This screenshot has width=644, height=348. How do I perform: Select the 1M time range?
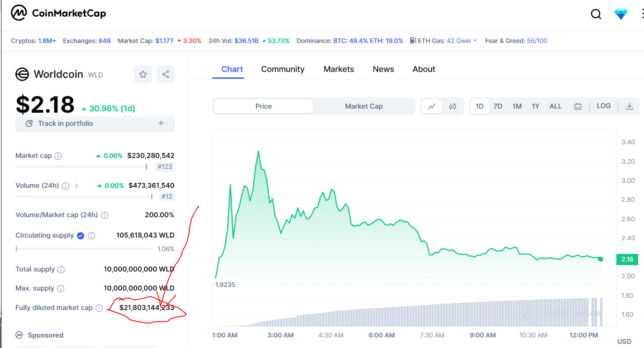517,106
